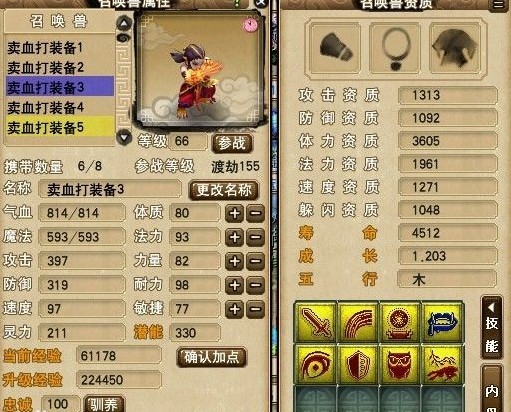Click the pink clock icon on portrait
The image size is (511, 412).
pos(251,25)
